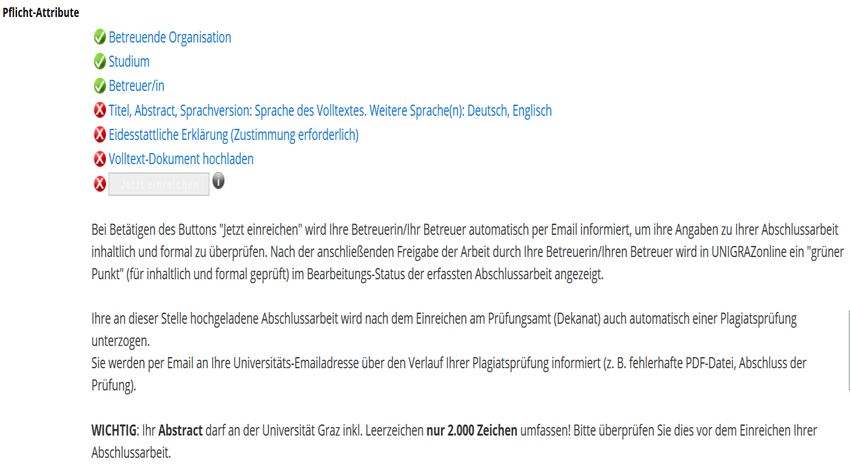This screenshot has width=850, height=467.
Task: Click red X beside the greyed submit button
Action: 100,184
